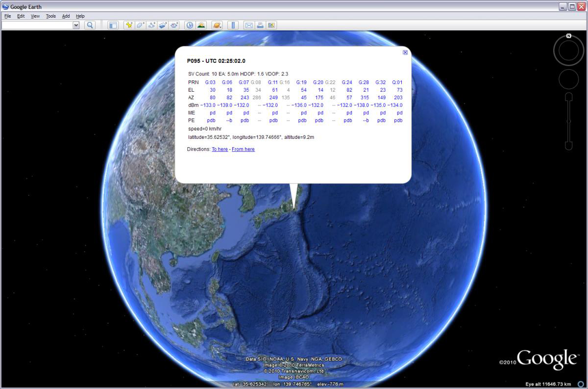This screenshot has width=588, height=389.
Task: Click the zoom out end of slider
Action: coord(569,145)
